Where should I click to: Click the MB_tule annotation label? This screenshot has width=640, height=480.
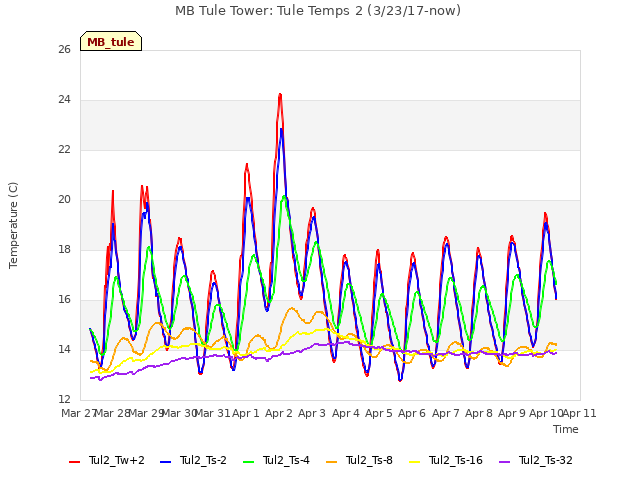pos(111,42)
